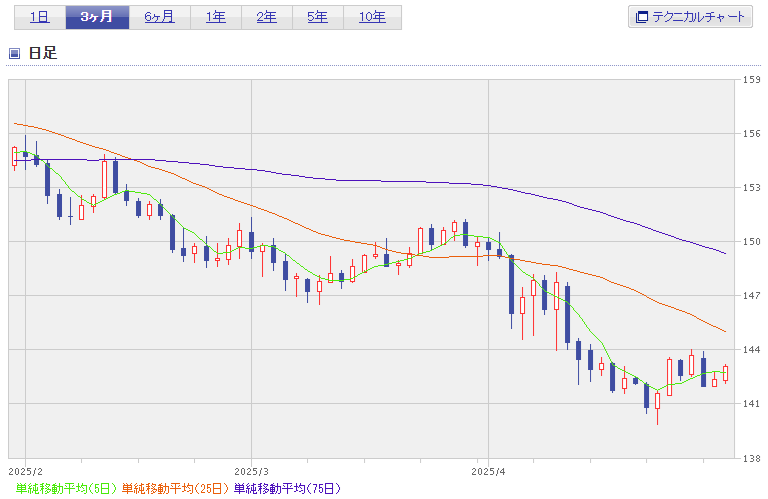
Task: Open the 1年 chart period
Action: 216,18
